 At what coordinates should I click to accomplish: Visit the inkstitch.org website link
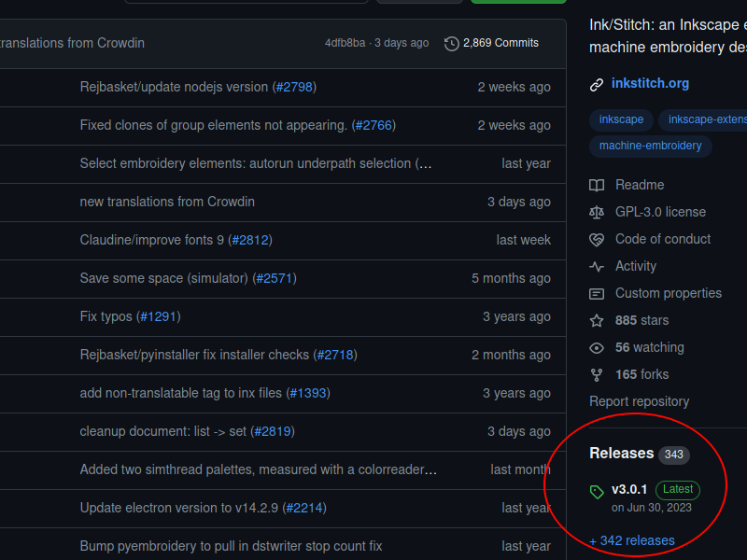click(x=650, y=83)
